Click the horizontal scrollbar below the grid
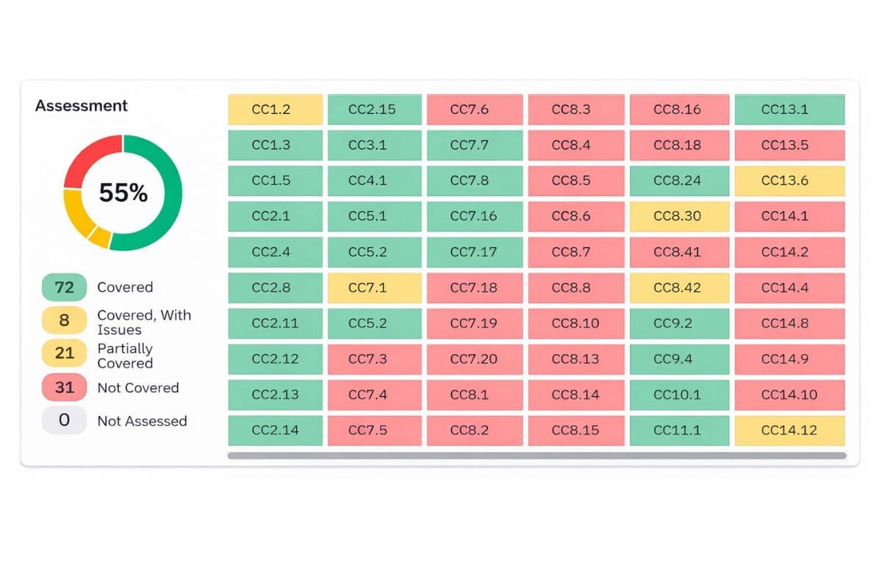Image resolution: width=882 pixels, height=588 pixels. 537,456
